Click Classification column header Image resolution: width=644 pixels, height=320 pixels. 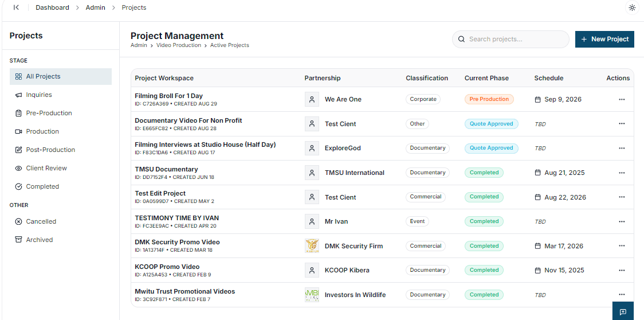pos(427,78)
